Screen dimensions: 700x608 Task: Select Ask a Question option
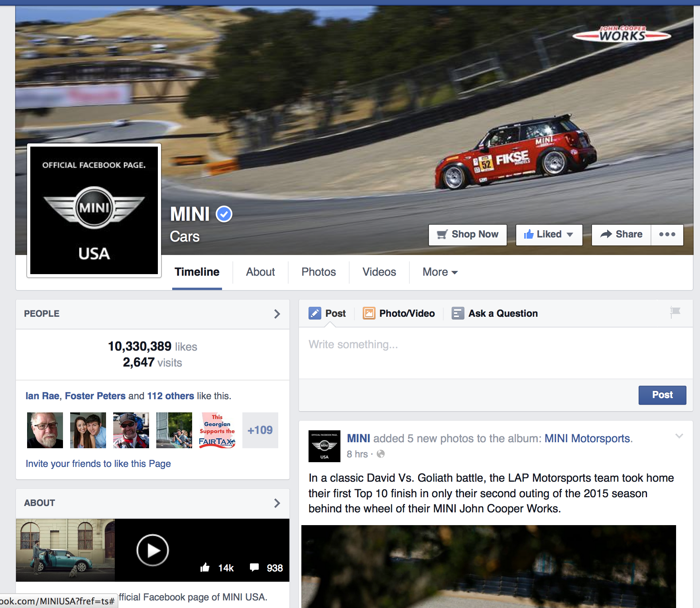pos(495,314)
